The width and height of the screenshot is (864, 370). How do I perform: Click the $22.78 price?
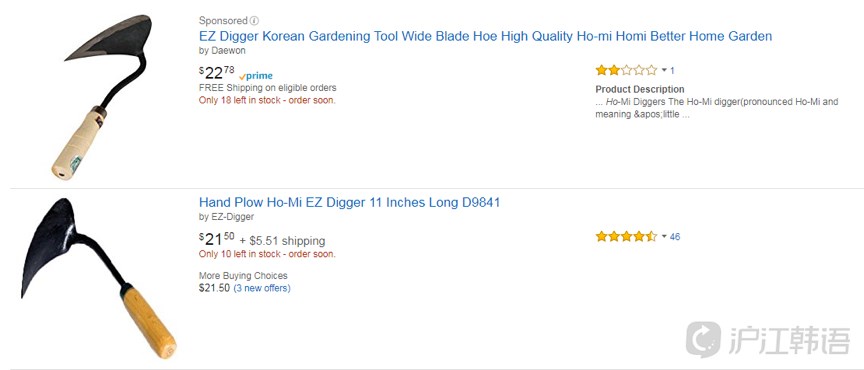click(217, 73)
